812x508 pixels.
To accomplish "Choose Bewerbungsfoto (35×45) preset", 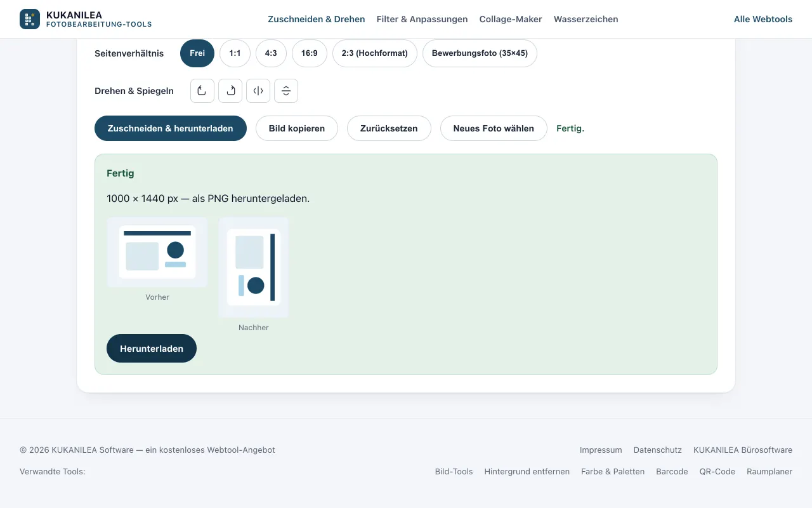I will 480,53.
